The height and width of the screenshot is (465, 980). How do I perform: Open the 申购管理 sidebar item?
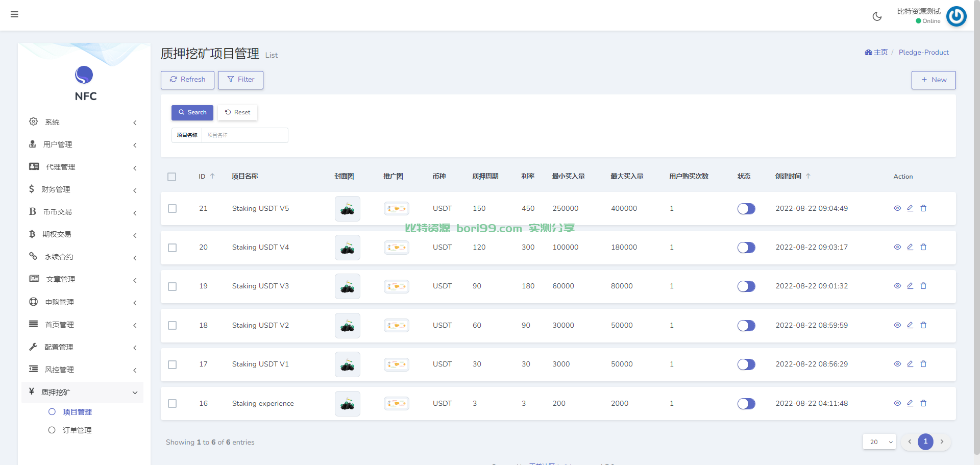(83, 302)
